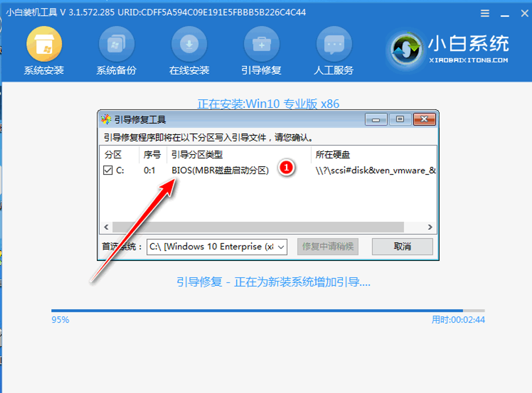Open the 系统安装 icon
The image size is (532, 393).
tap(44, 44)
